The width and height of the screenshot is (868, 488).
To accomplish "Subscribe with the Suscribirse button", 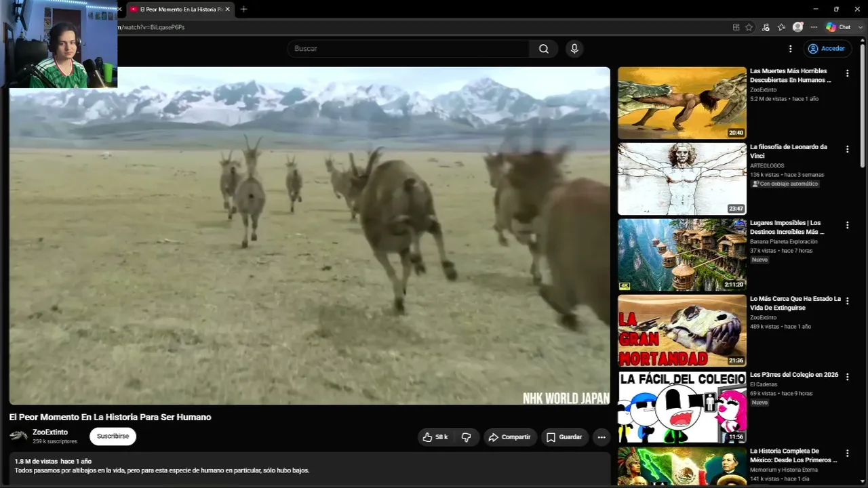I will coord(113,436).
